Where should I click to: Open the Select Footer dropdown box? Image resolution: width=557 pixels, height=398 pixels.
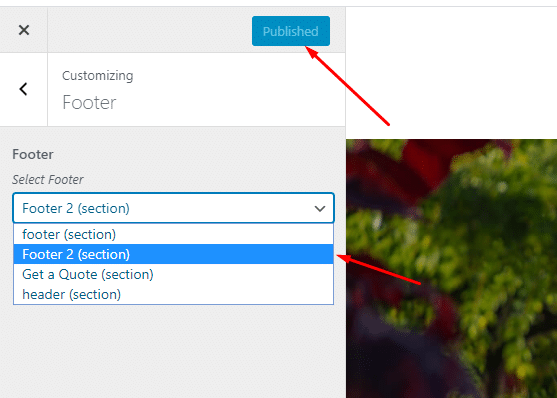coord(173,208)
